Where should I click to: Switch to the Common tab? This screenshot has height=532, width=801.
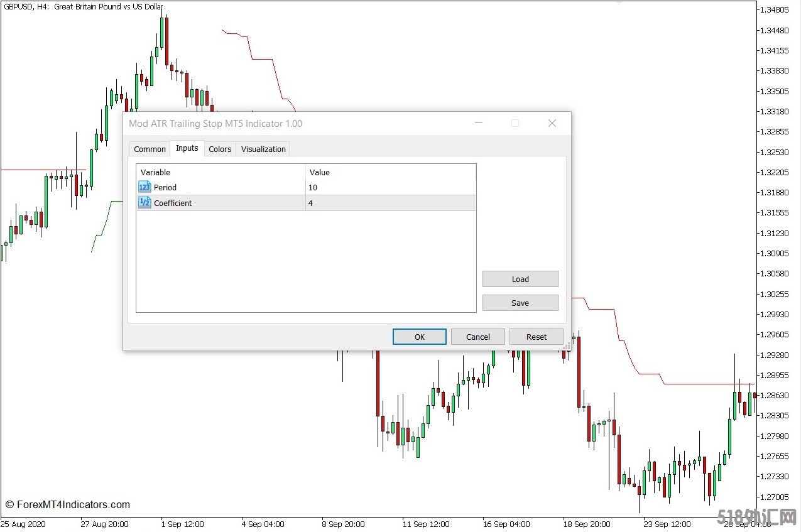[x=150, y=149]
